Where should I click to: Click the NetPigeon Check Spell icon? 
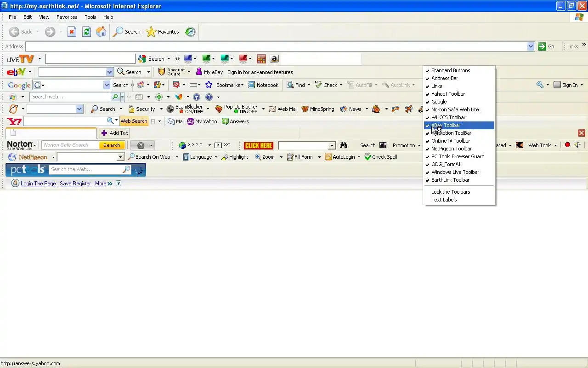coord(367,157)
